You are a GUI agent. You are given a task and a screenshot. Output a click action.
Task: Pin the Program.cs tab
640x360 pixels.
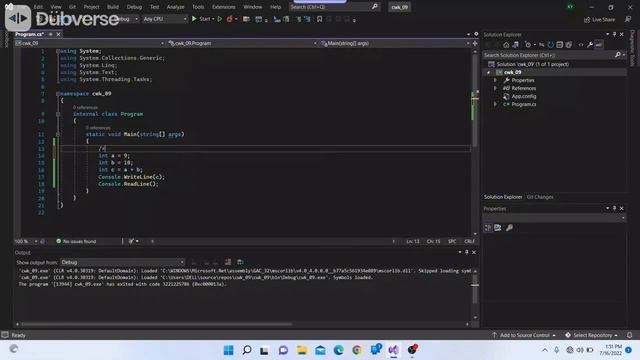point(51,34)
